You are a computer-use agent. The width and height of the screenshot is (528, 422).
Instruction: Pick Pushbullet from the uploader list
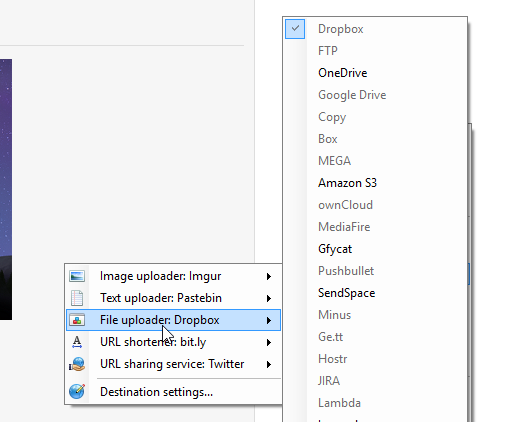[x=375, y=271]
